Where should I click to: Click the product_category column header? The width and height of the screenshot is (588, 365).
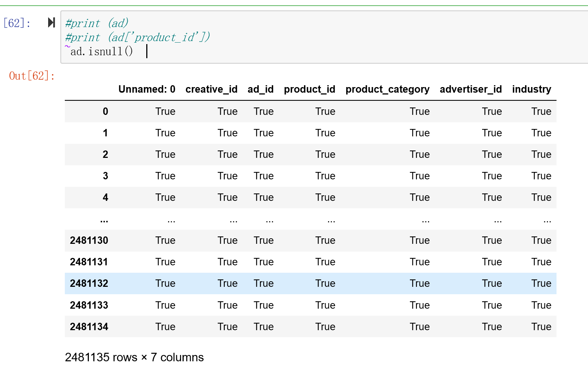click(x=387, y=89)
